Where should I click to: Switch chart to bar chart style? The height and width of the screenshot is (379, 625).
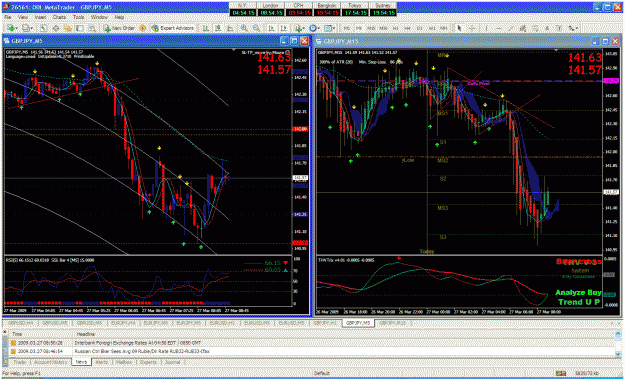(x=205, y=28)
